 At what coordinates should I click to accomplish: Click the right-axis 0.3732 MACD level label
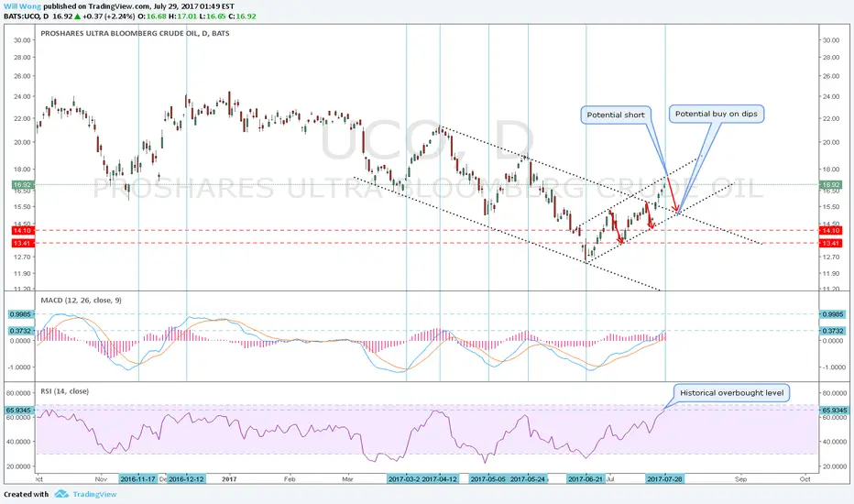(x=833, y=331)
